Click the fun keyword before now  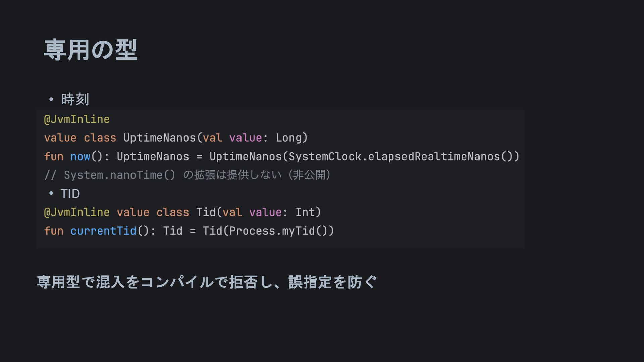coord(54,157)
